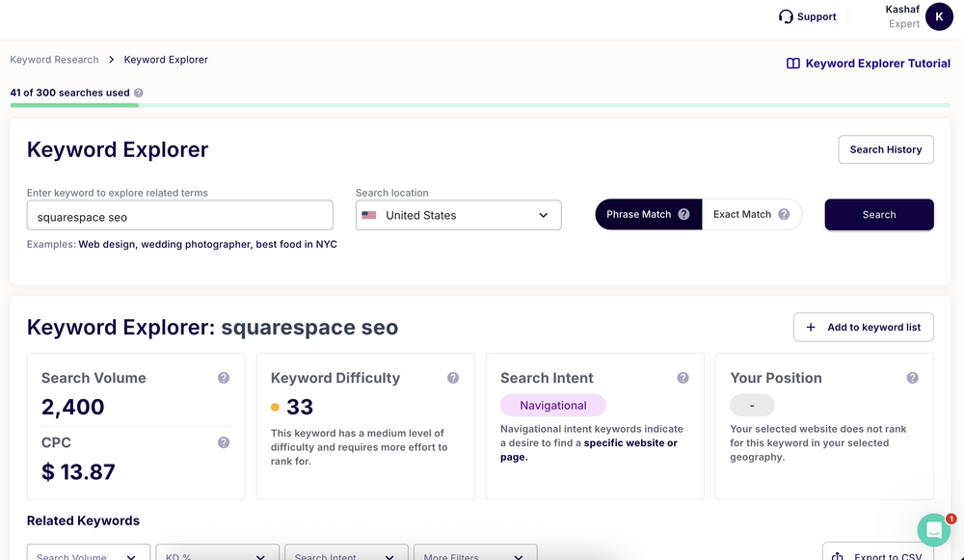964x560 pixels.
Task: Click the keyword input field
Action: point(180,215)
